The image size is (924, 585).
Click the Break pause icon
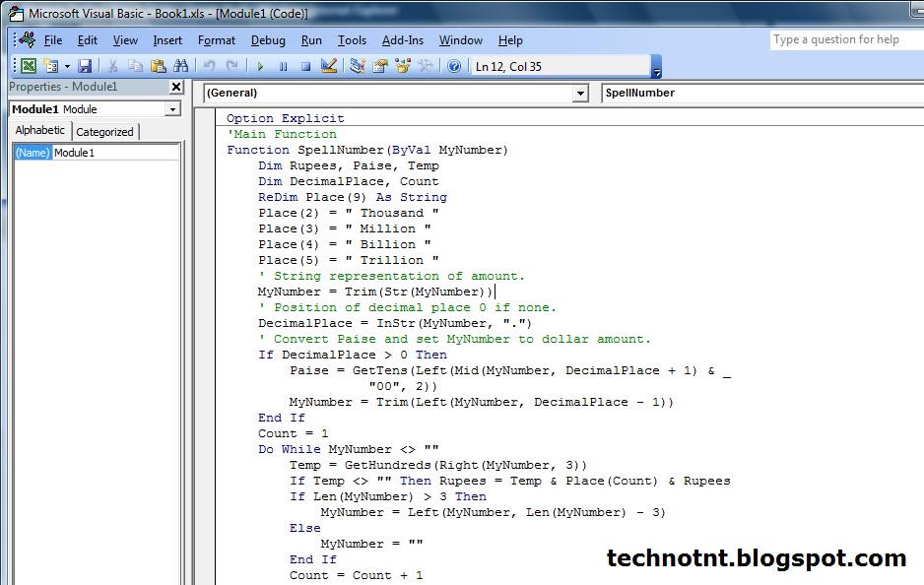[x=283, y=66]
